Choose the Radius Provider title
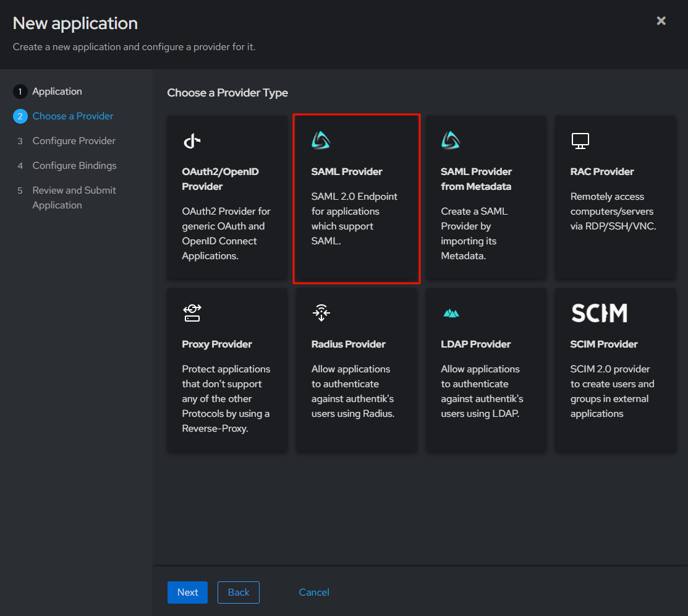Image resolution: width=688 pixels, height=616 pixels. tap(349, 344)
